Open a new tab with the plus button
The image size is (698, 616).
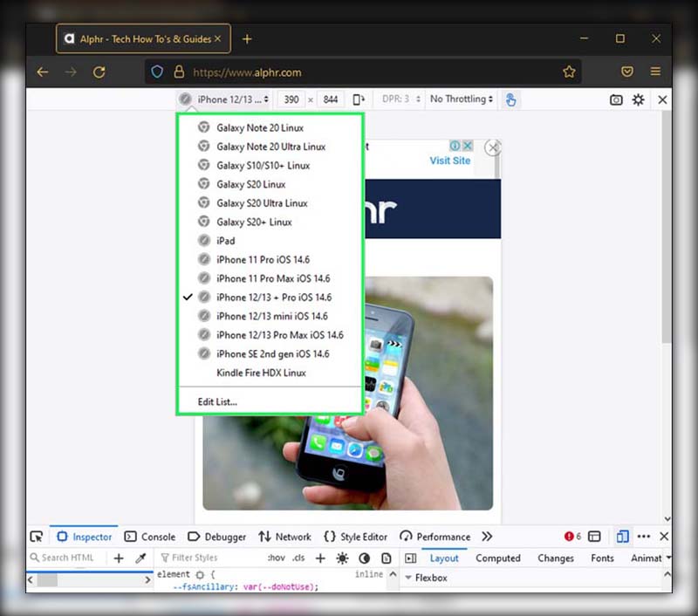[x=247, y=39]
